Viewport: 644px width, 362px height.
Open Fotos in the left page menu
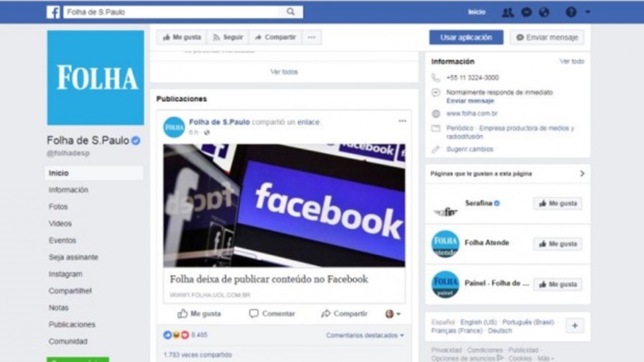[58, 206]
